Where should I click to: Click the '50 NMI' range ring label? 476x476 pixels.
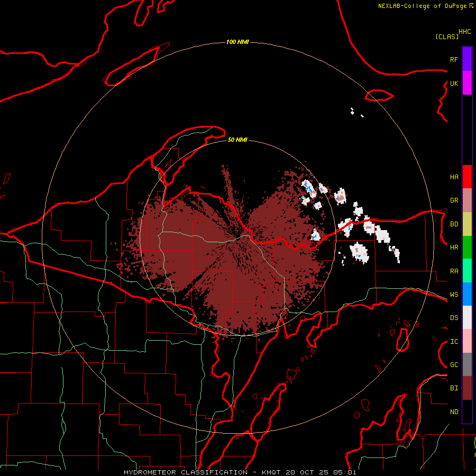click(x=237, y=140)
